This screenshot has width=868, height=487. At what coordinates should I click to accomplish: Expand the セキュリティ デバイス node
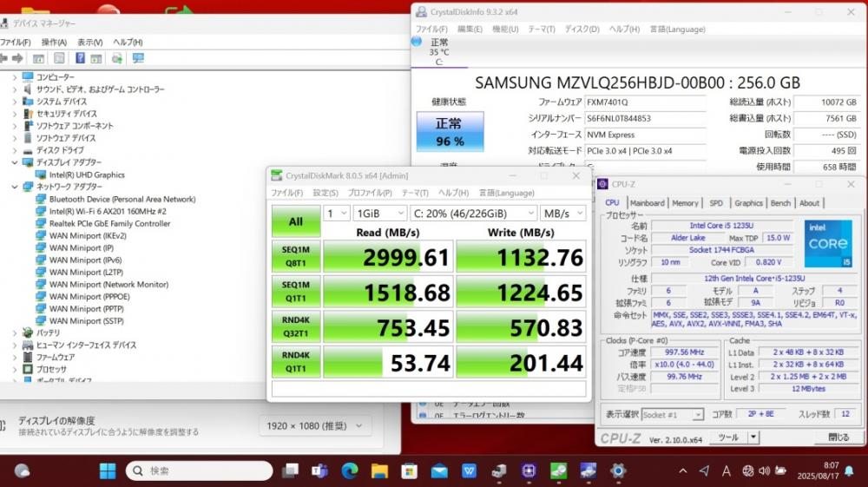(15, 114)
